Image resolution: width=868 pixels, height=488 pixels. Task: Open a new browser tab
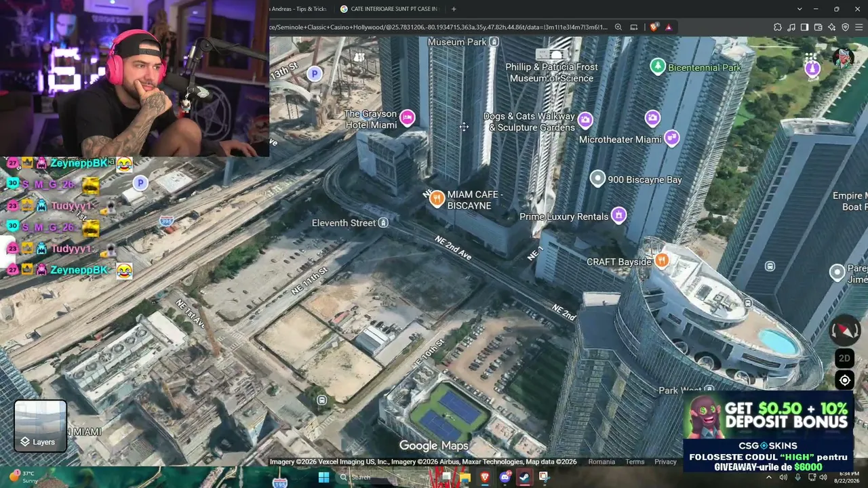pyautogui.click(x=454, y=9)
